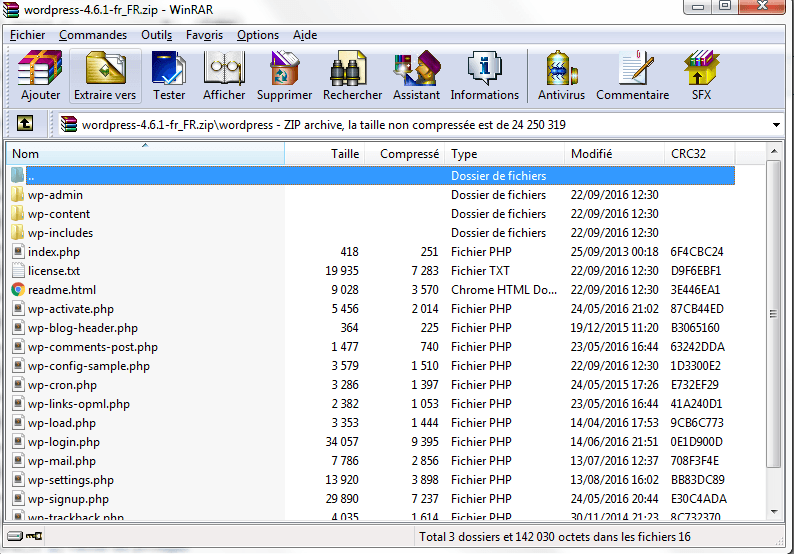Select the wp-settings.php file
The image size is (794, 554).
pyautogui.click(x=70, y=480)
